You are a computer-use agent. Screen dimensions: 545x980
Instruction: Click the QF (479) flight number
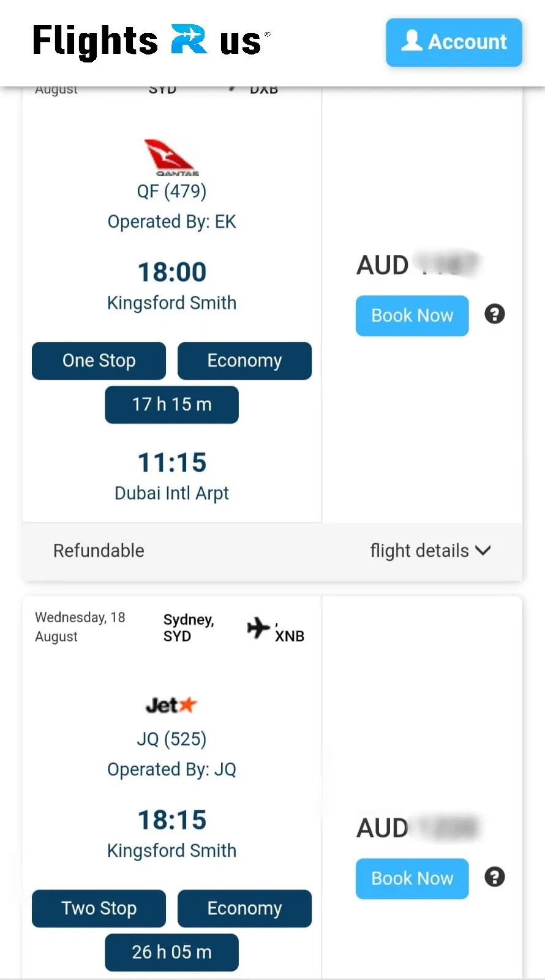171,191
